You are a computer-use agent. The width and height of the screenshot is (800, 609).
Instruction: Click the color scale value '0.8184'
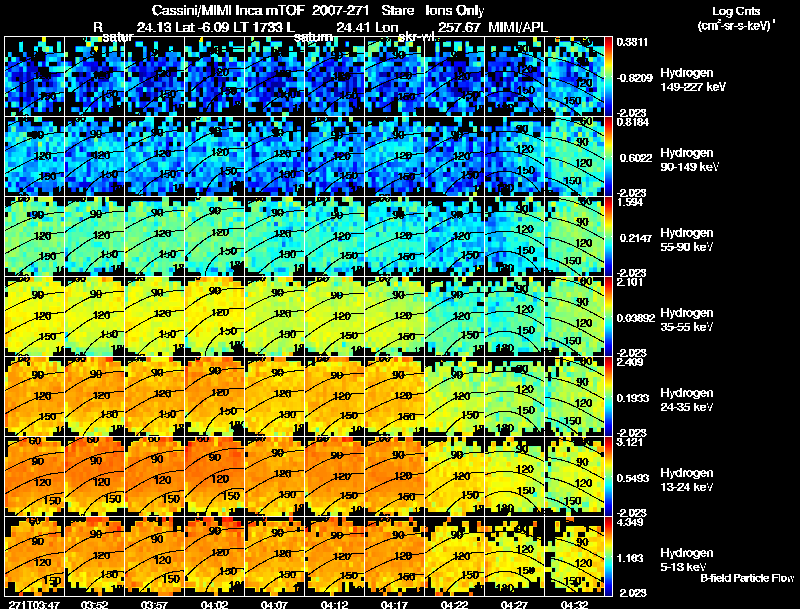[x=632, y=122]
